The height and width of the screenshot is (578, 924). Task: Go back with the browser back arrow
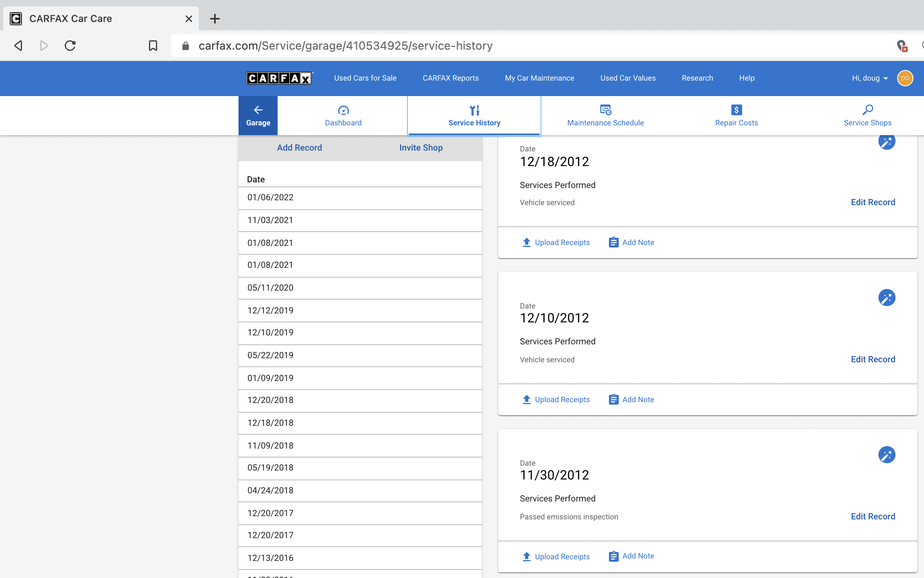[x=18, y=46]
